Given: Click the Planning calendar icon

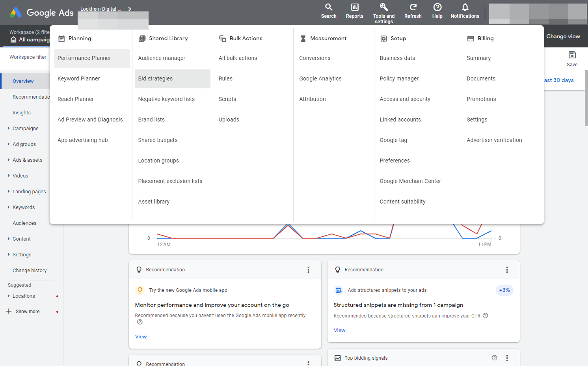Looking at the screenshot, I should pos(61,39).
